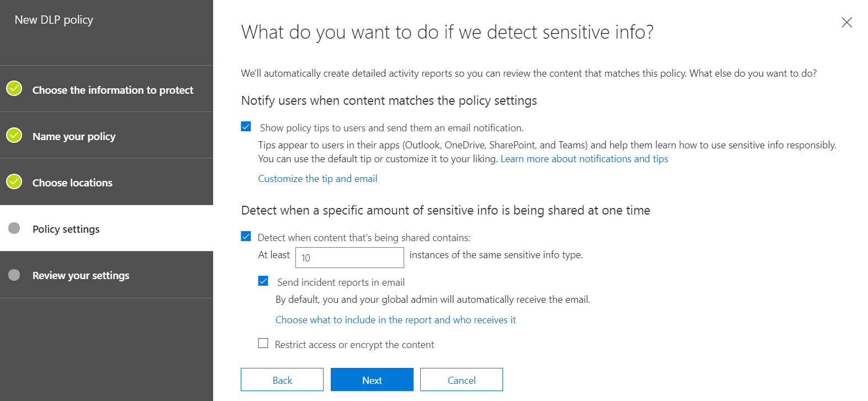The image size is (868, 401).
Task: Go back to the "Choose locations" step
Action: (72, 182)
